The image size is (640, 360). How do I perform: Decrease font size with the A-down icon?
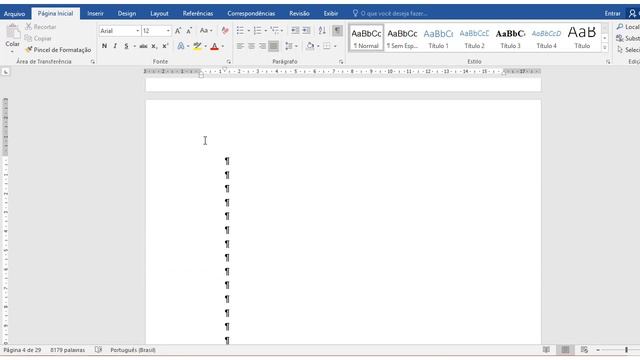tap(189, 31)
